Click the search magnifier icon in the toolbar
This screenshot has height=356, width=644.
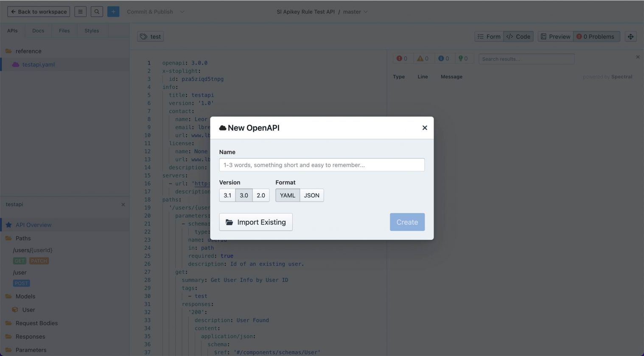pyautogui.click(x=97, y=11)
